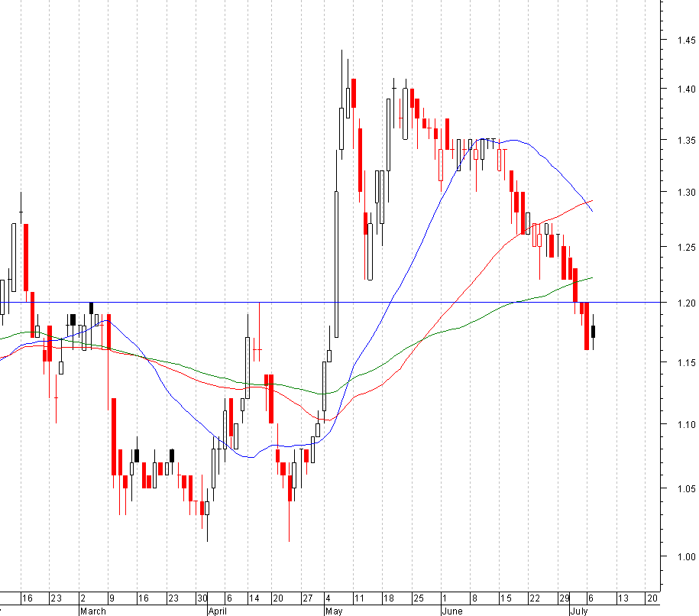
Task: Click the tallest May candlestick peaking near 1.44
Action: (342, 105)
